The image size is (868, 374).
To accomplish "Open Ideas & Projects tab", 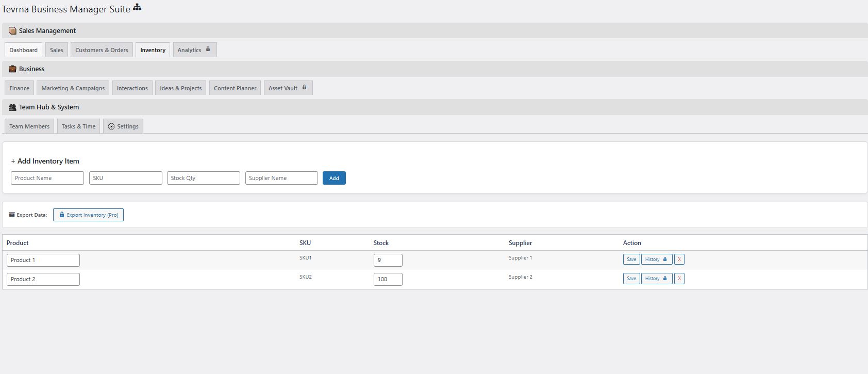I will pyautogui.click(x=180, y=88).
